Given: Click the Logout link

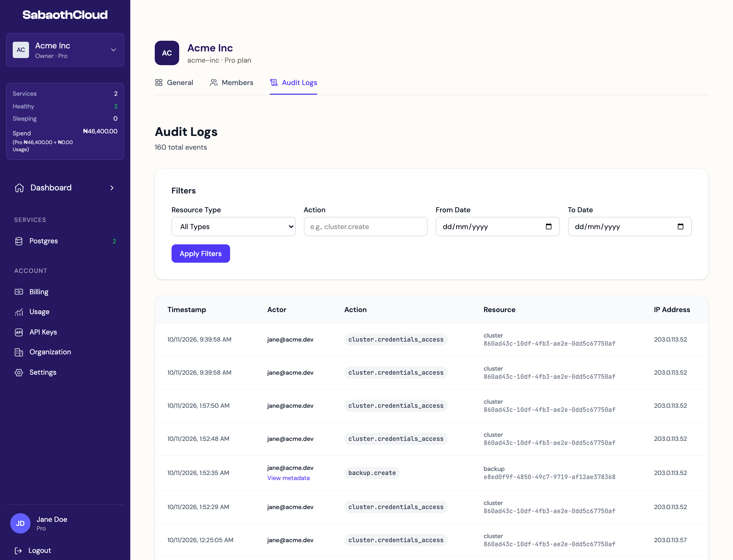Looking at the screenshot, I should [33, 550].
